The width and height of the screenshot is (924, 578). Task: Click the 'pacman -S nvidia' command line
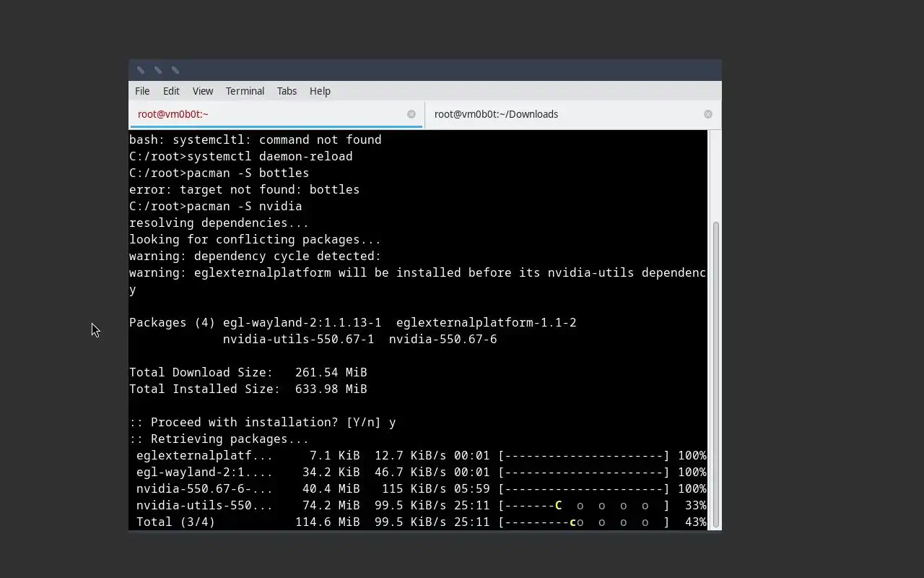tap(216, 207)
